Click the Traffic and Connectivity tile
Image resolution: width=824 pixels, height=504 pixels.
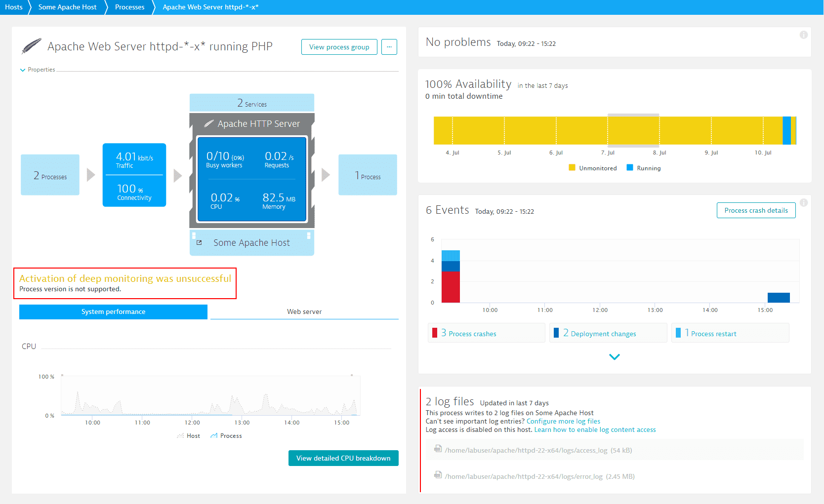(x=134, y=175)
